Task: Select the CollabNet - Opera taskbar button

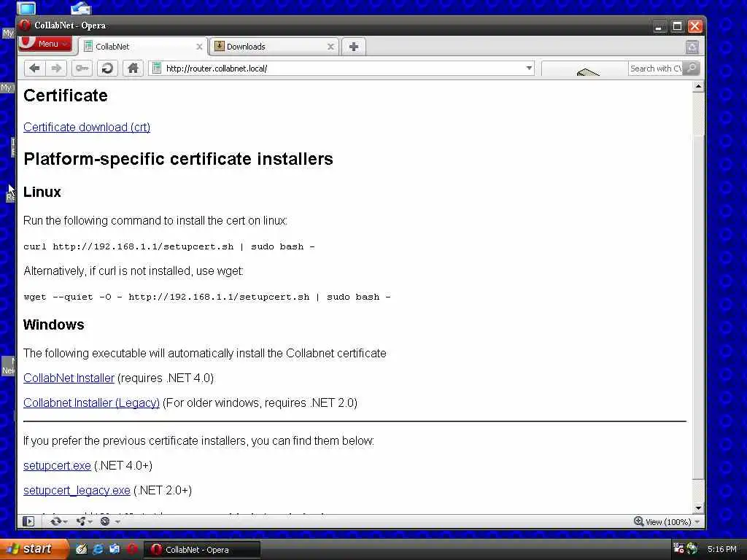Action: 203,550
